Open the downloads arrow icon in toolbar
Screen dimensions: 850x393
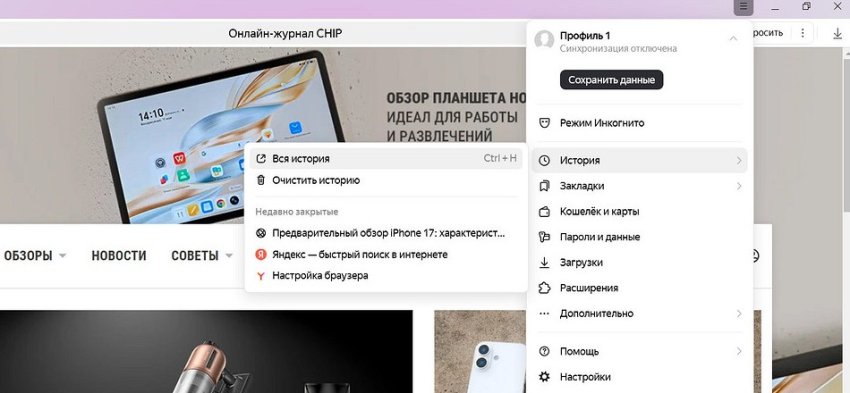[x=837, y=33]
